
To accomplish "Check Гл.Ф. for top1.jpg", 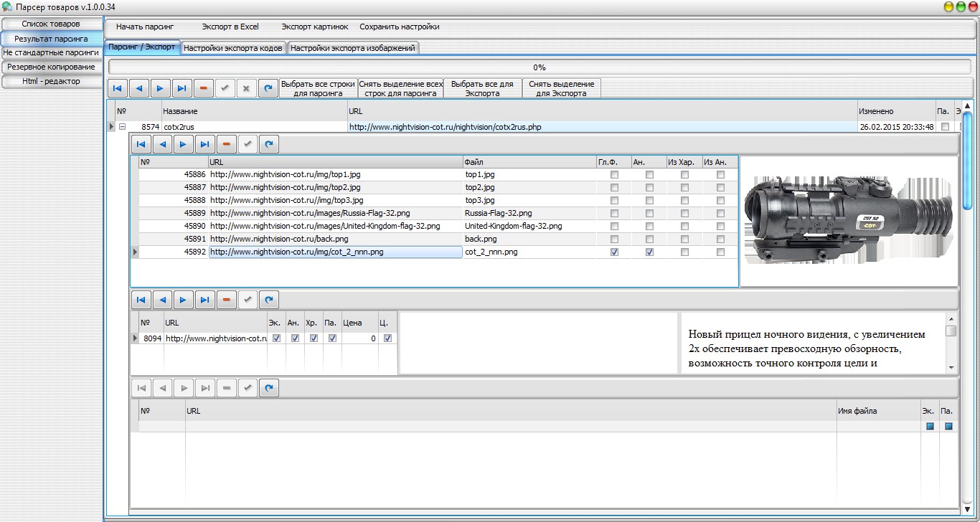I will pyautogui.click(x=614, y=174).
